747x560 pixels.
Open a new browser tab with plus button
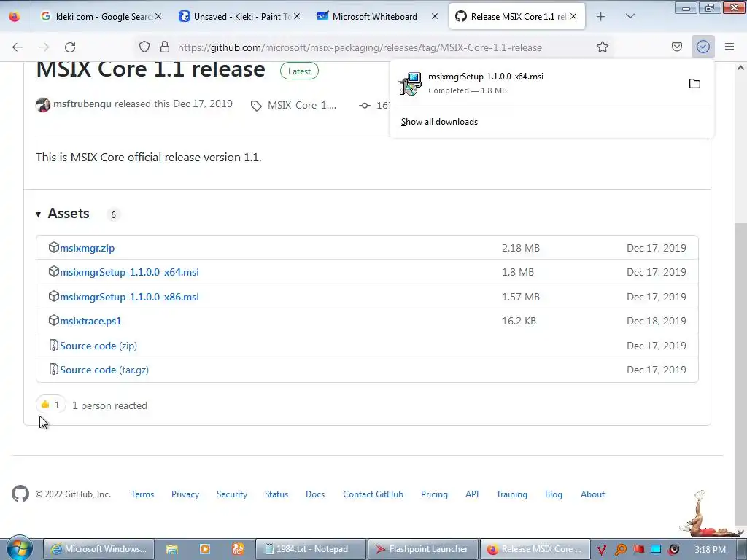[601, 17]
